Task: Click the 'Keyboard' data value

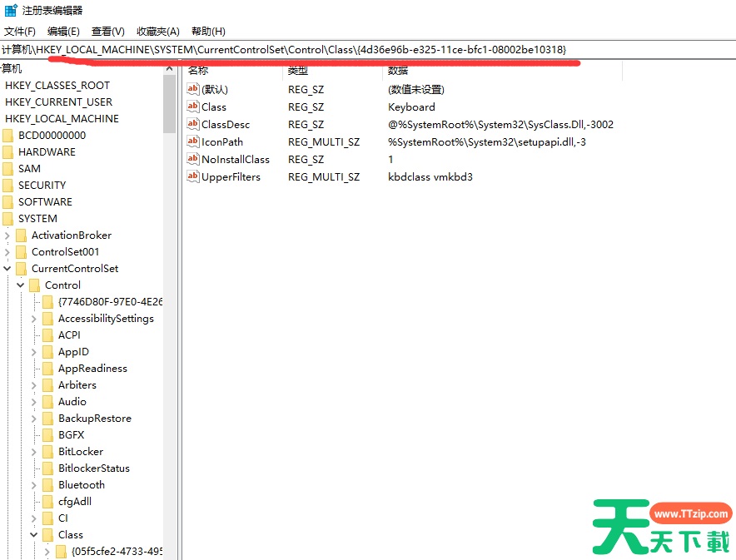Action: (x=411, y=107)
